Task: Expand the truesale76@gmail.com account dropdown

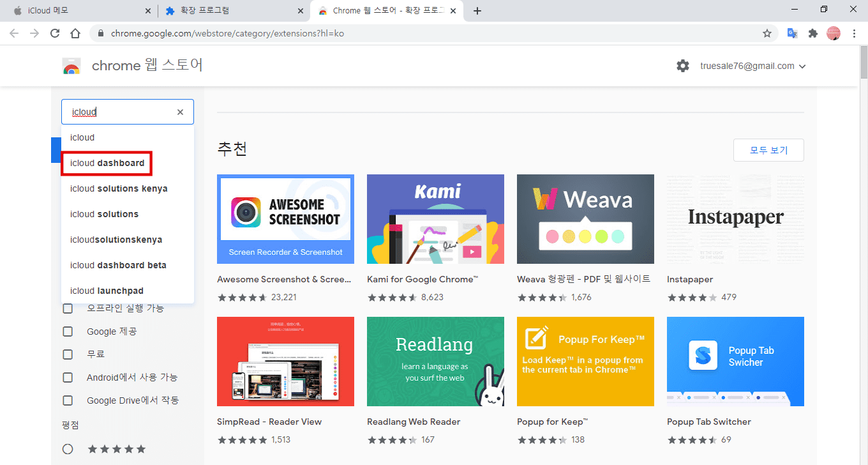Action: tap(753, 66)
